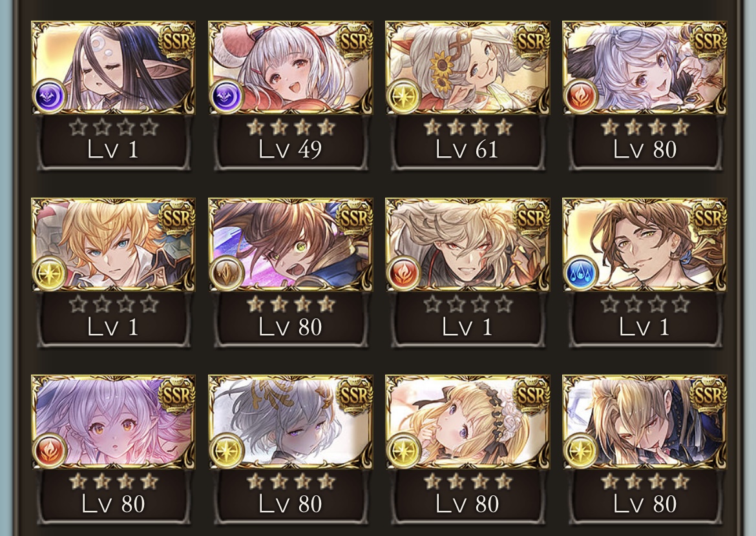Click the Lv 61 level label
The height and width of the screenshot is (536, 756).
pyautogui.click(x=467, y=149)
